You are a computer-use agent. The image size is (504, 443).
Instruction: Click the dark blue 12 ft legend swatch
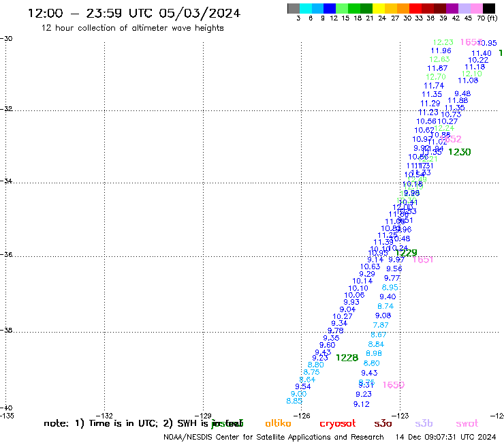coord(330,8)
